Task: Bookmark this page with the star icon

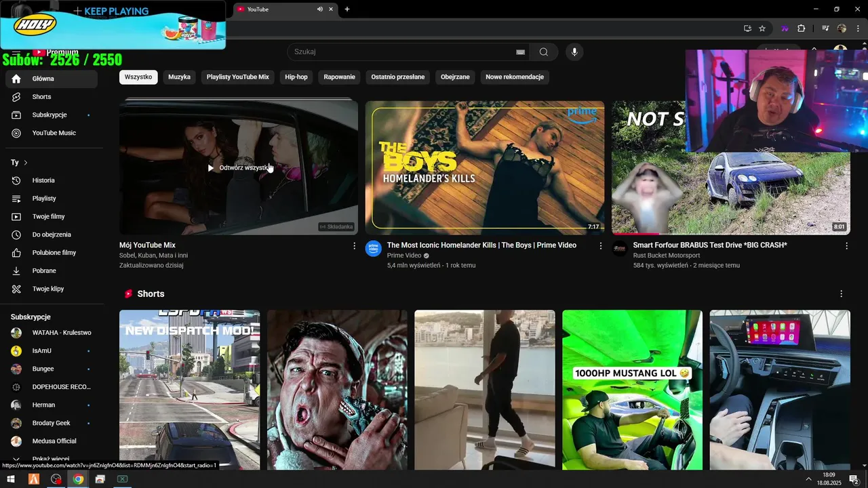Action: tap(762, 28)
